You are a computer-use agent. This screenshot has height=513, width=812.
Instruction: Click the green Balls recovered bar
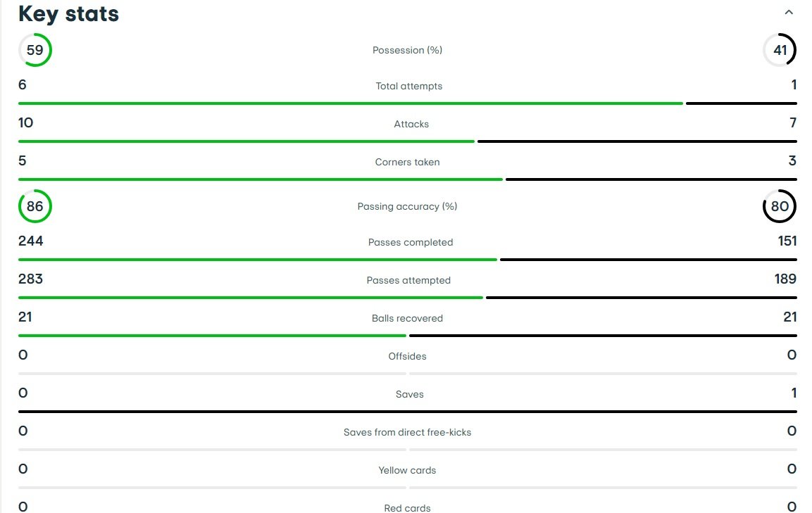[x=212, y=336]
